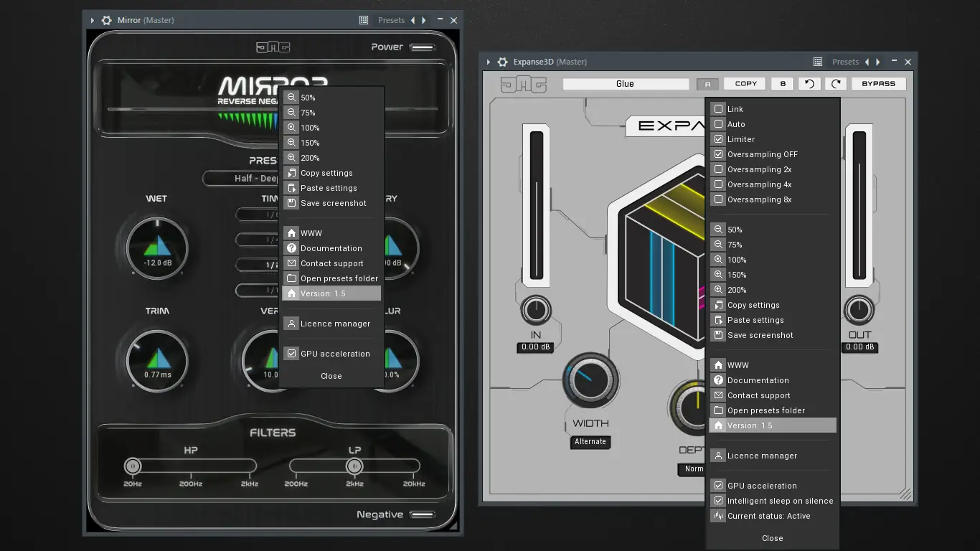
Task: Click Copy settings icon in Expanse3D menu
Action: click(x=718, y=305)
